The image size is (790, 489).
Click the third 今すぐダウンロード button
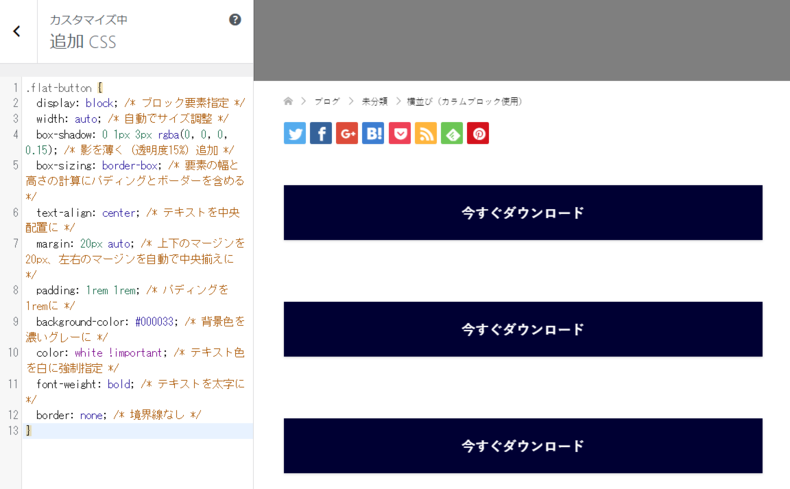[523, 446]
